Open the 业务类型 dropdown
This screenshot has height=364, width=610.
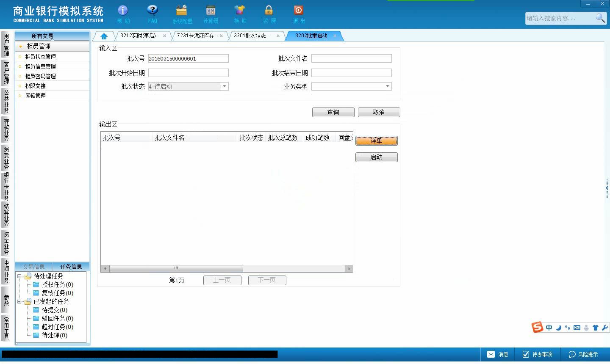click(x=388, y=86)
